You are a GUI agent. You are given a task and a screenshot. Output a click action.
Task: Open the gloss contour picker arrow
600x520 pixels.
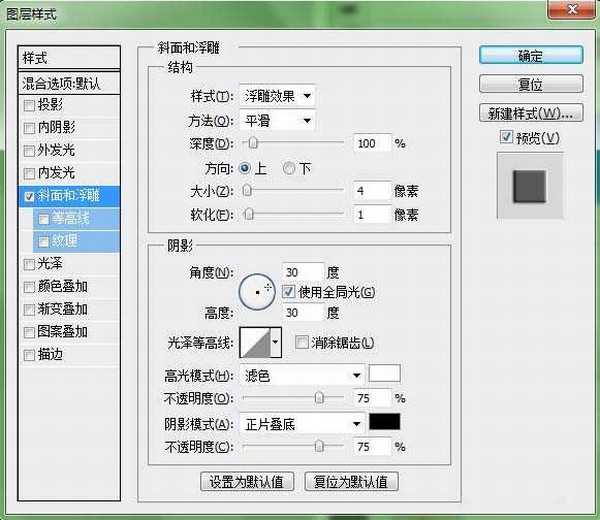point(276,342)
